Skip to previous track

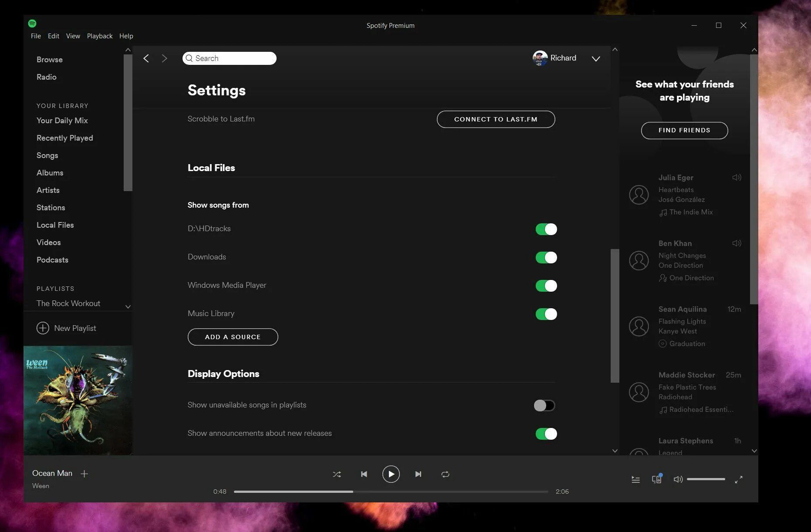click(364, 474)
